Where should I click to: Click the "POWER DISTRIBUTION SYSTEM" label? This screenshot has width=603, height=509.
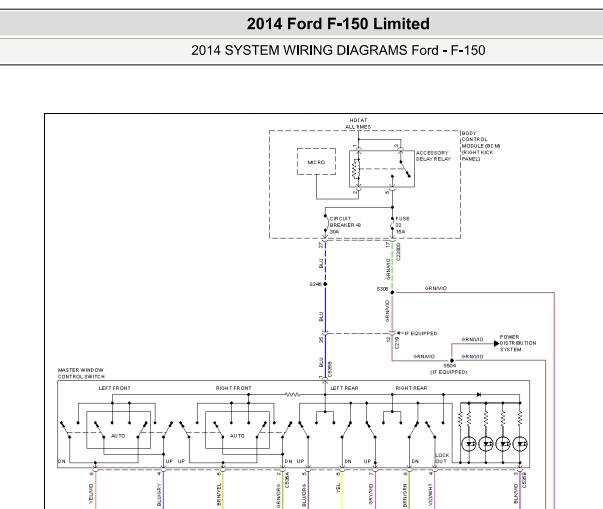(518, 343)
